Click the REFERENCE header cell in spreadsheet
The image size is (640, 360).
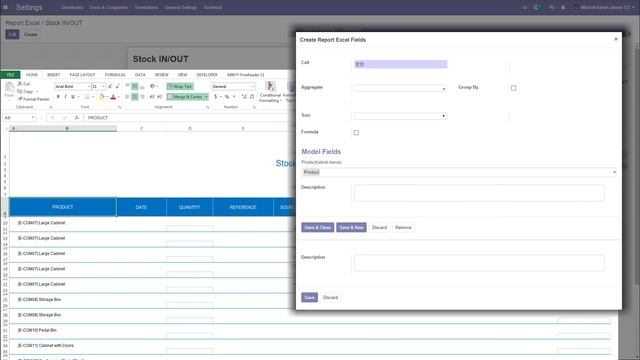click(x=243, y=207)
